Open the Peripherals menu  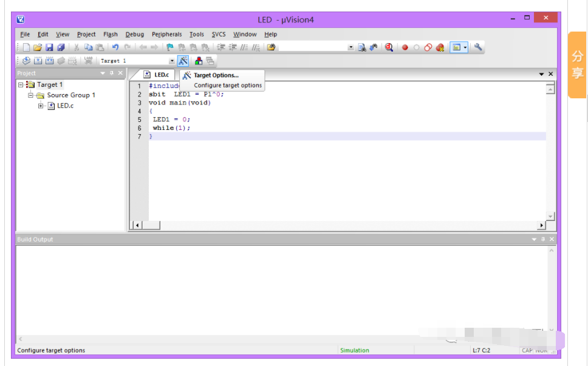(167, 35)
